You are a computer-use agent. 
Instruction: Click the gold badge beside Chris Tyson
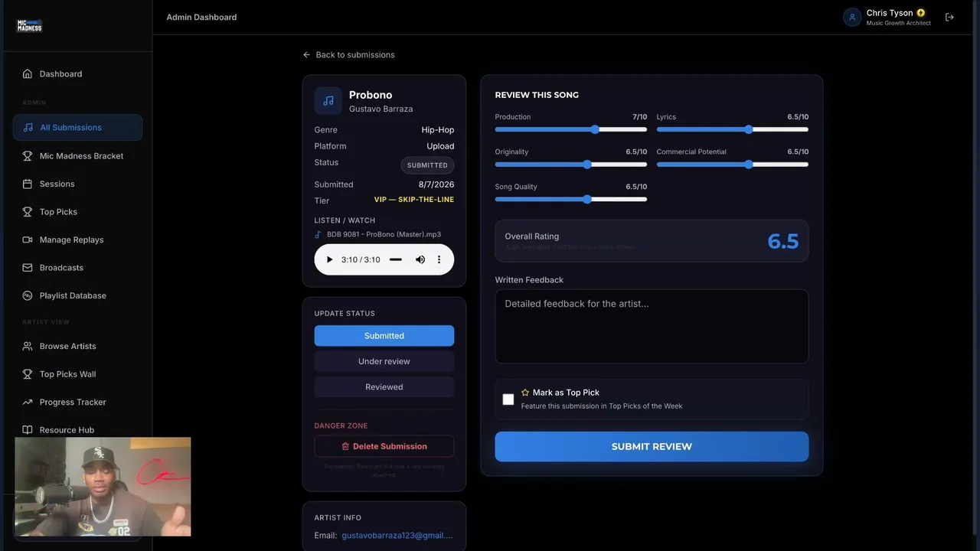click(921, 13)
